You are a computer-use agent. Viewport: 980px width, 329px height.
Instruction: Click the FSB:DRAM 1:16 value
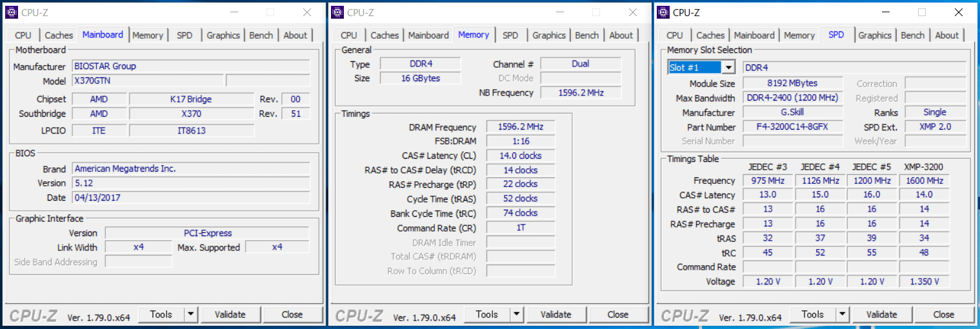[x=520, y=141]
